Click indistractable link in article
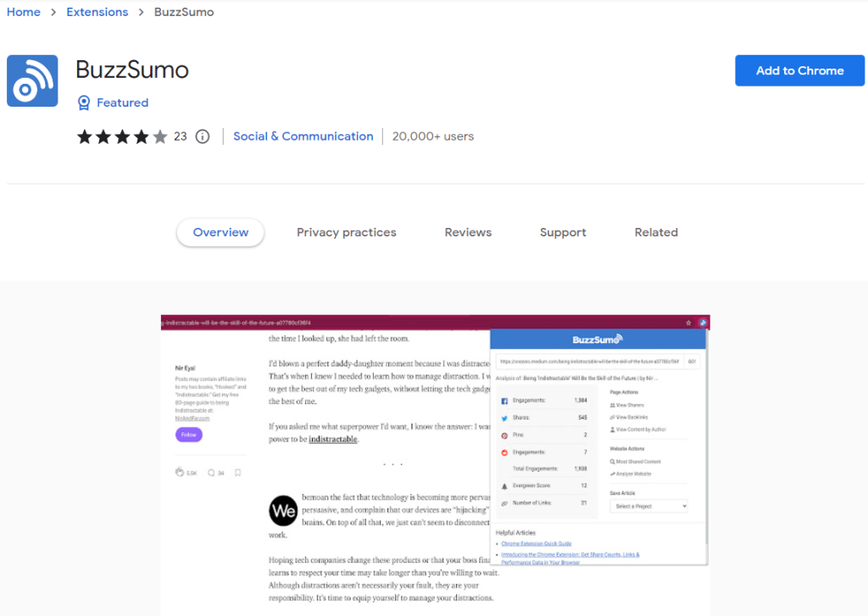This screenshot has height=616, width=868. coord(332,439)
